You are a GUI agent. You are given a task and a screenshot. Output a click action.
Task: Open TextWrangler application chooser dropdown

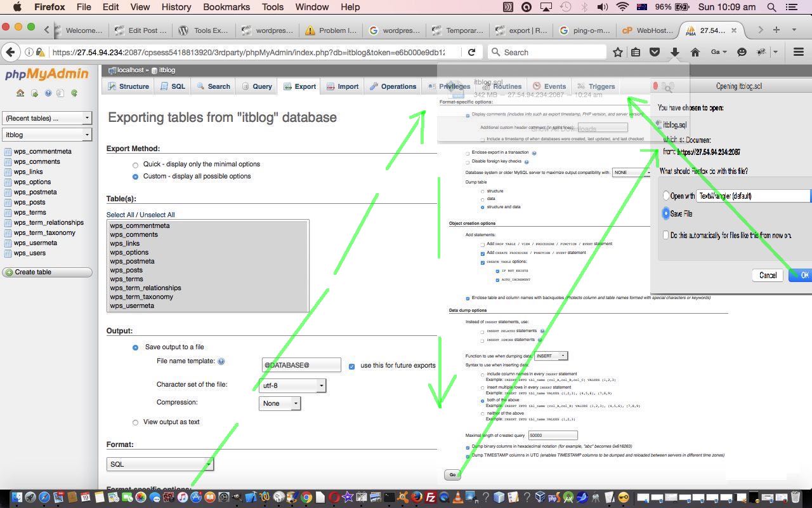pos(754,196)
